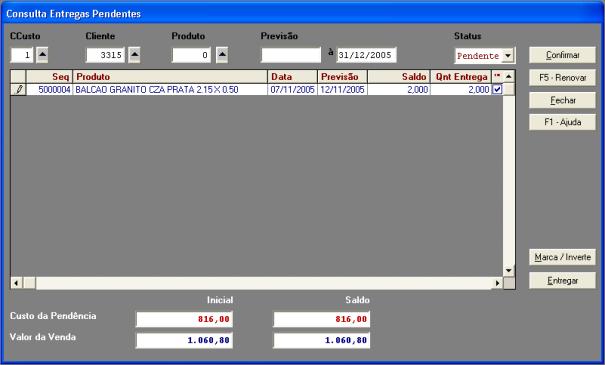This screenshot has width=605, height=365.
Task: Click the CCusto lookup arrow button
Action: 42,55
